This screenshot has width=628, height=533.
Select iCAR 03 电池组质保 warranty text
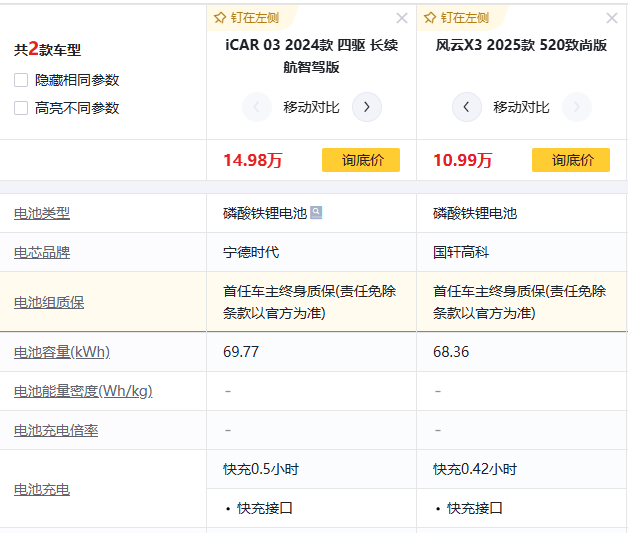click(x=309, y=302)
